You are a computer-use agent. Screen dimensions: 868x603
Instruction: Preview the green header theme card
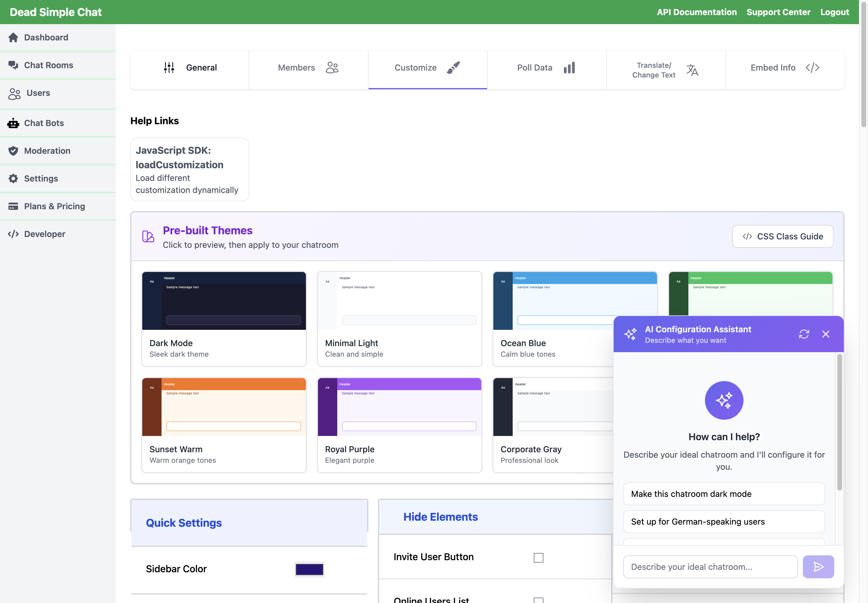750,293
